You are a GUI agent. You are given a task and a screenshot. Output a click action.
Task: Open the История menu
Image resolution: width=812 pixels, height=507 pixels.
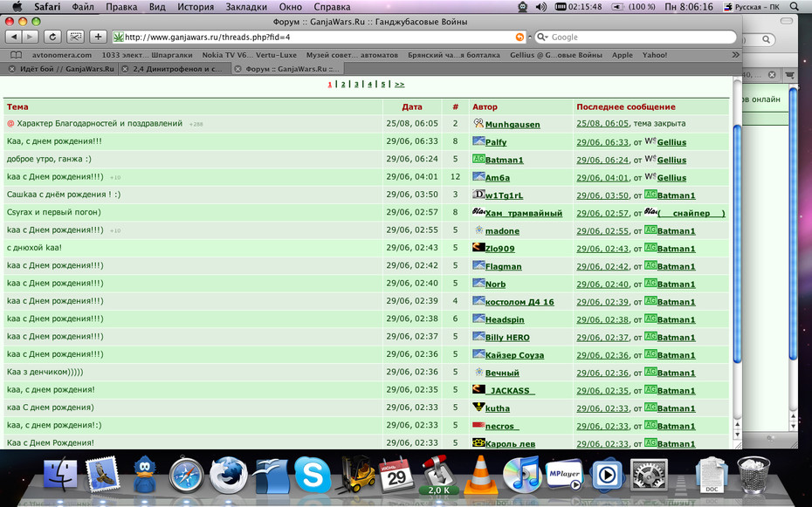click(196, 7)
